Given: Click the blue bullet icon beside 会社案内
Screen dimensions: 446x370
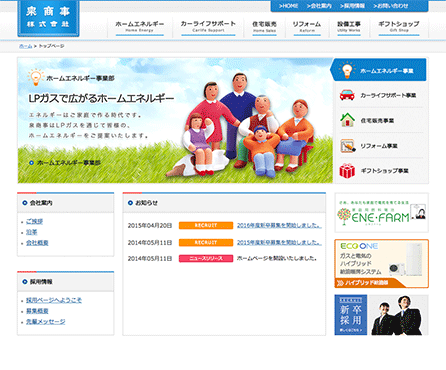Looking at the screenshot, I should (25, 203).
